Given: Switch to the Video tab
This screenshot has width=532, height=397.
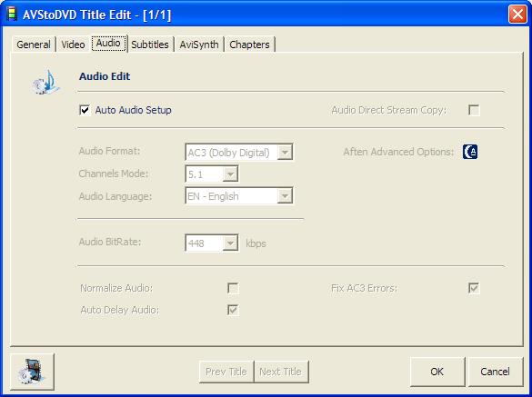Looking at the screenshot, I should click(73, 45).
